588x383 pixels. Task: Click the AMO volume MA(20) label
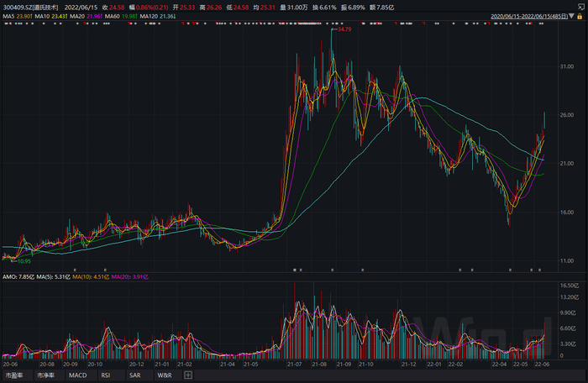129,277
